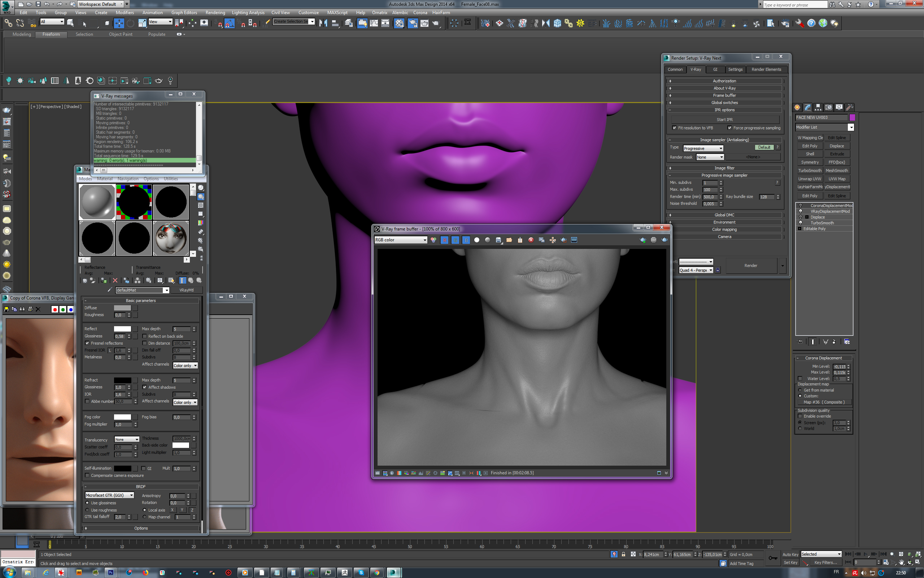Toggle Force progressive sampling checkbox

(729, 128)
